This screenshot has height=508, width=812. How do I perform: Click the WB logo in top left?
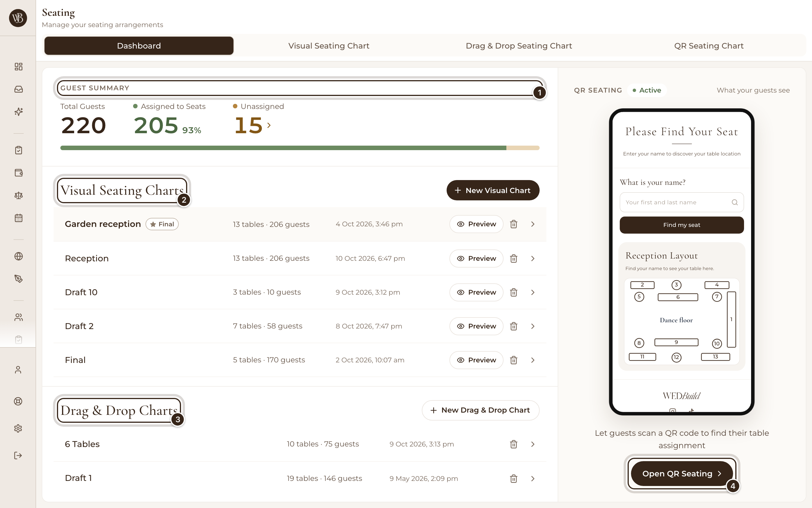pyautogui.click(x=18, y=18)
